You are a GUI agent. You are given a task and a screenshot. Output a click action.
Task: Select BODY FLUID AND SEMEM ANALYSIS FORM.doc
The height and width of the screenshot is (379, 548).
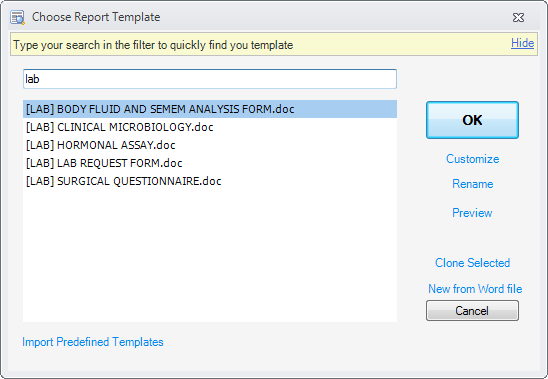[210, 109]
